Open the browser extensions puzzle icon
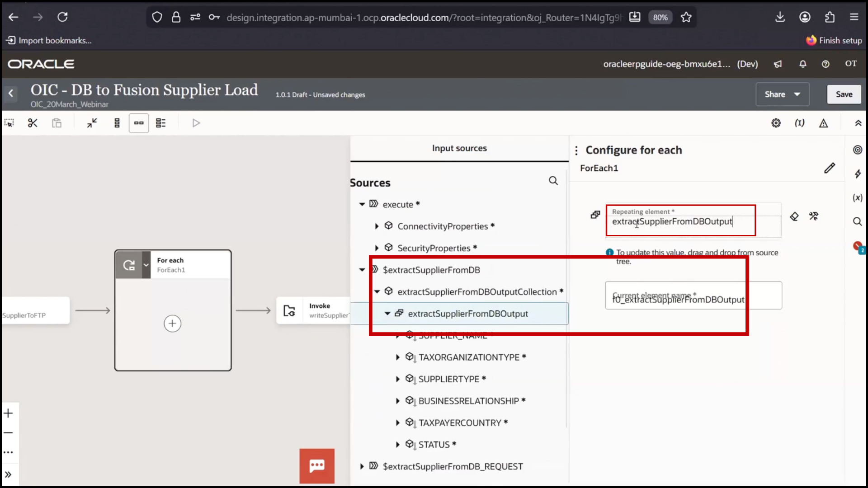The height and width of the screenshot is (488, 868). pos(830,17)
